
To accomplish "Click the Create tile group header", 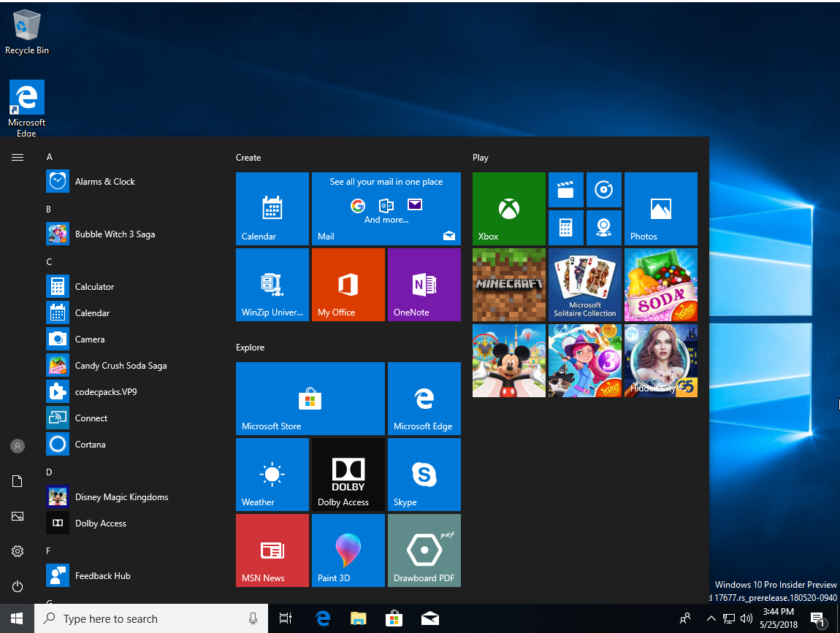I will 248,158.
